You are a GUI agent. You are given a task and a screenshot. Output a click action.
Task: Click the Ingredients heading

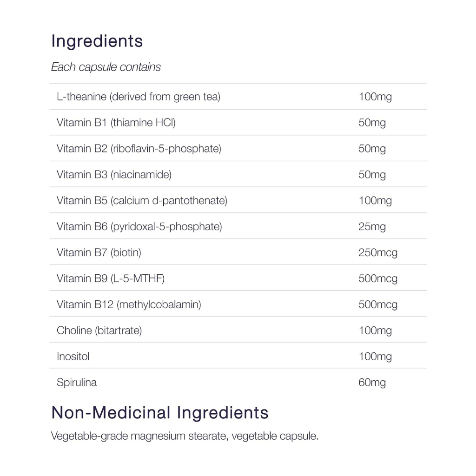(x=97, y=41)
